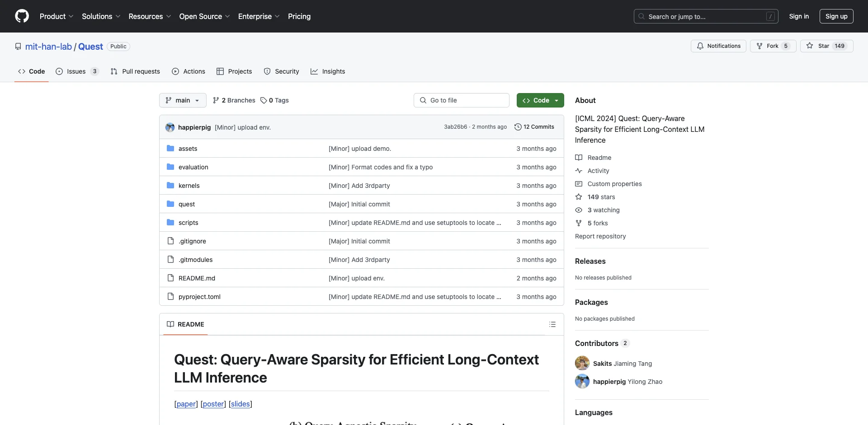Click the Custom properties note icon
This screenshot has height=425, width=868.
pyautogui.click(x=579, y=184)
